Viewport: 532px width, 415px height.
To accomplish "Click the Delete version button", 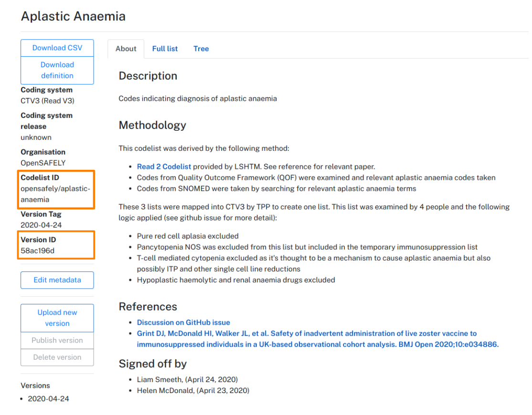I will 57,357.
